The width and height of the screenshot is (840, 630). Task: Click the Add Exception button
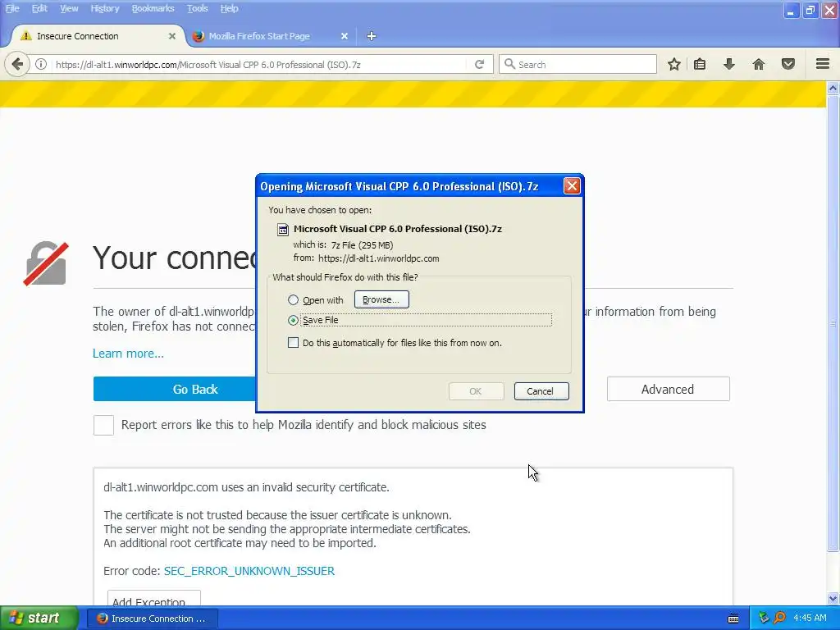pyautogui.click(x=153, y=600)
